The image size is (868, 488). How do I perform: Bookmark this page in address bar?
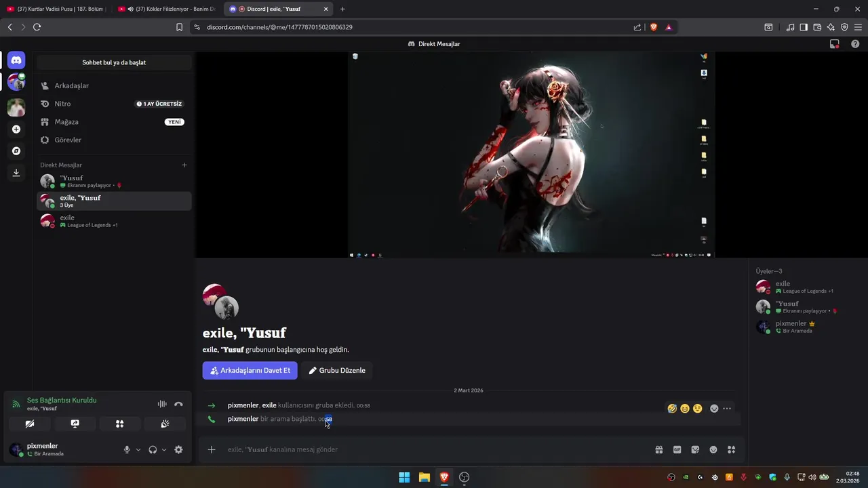179,27
